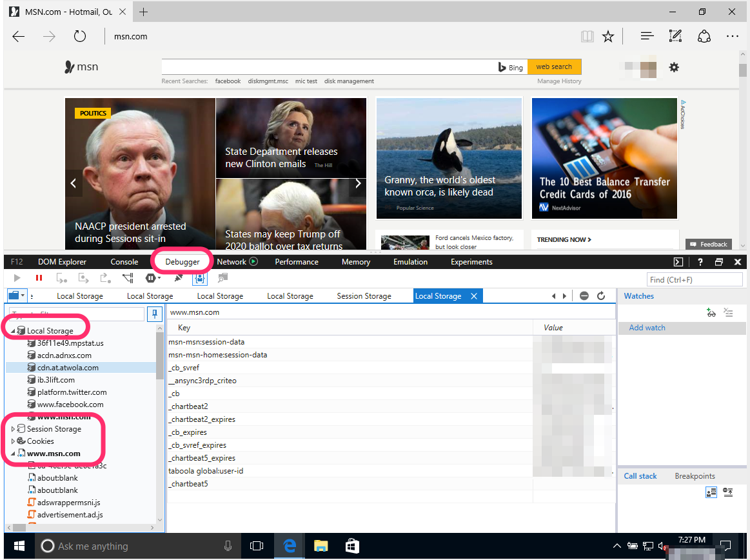Undock the F12 developer tools window
Image resolution: width=750 pixels, height=560 pixels.
click(719, 262)
